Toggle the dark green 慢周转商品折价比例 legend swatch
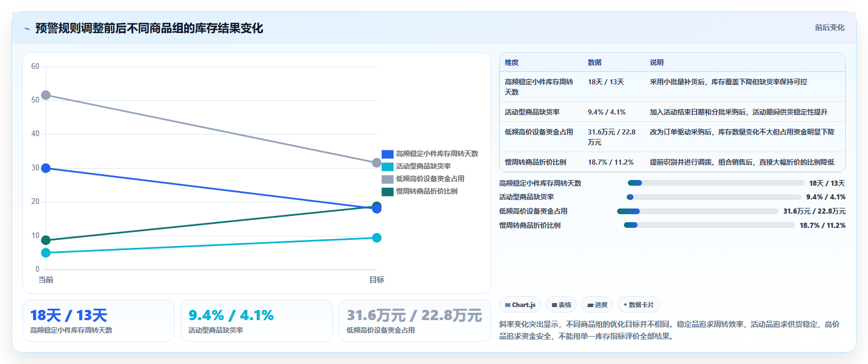The width and height of the screenshot is (868, 364). [388, 191]
